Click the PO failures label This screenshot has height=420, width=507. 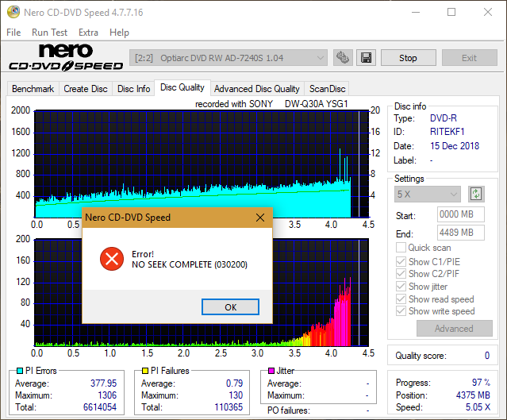[x=289, y=410]
